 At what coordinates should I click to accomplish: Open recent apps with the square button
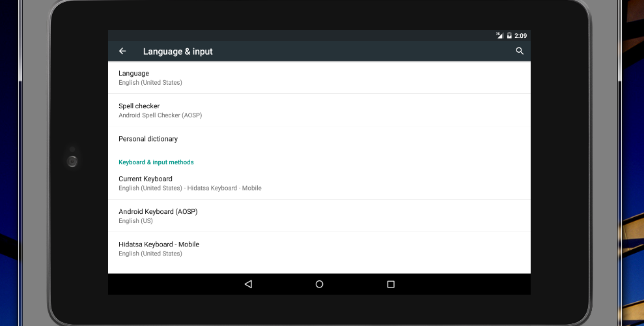pos(391,284)
